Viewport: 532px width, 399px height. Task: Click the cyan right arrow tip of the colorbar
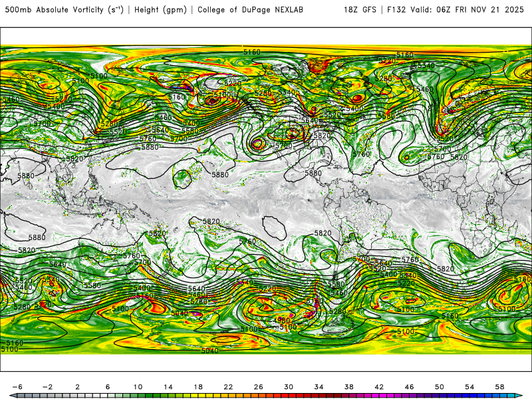point(520,396)
